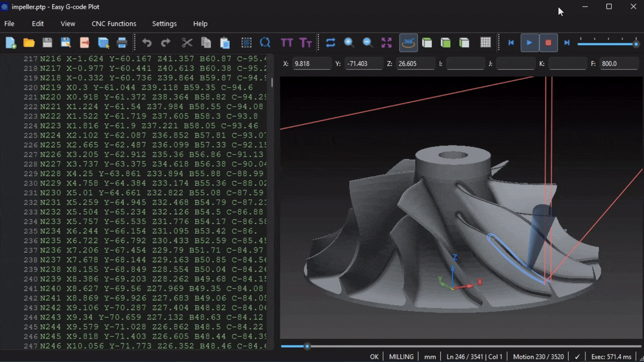Viewport: 644px width, 362px height.
Task: Click the X coordinate field
Action: point(312,64)
